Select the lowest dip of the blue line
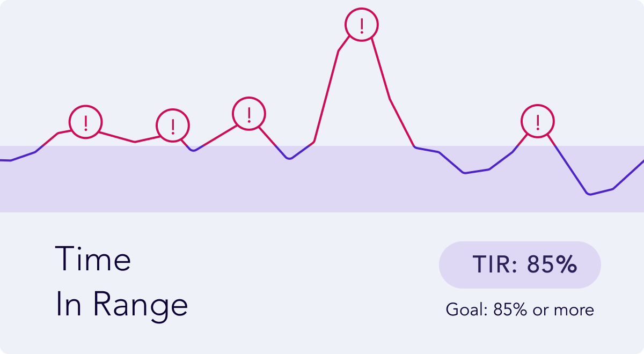 click(590, 194)
